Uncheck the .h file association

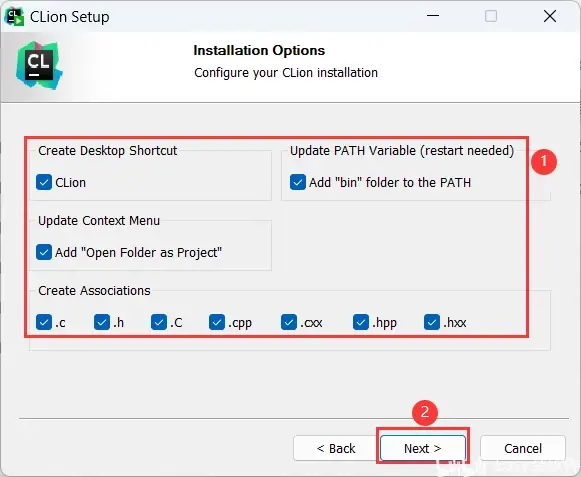click(x=102, y=322)
